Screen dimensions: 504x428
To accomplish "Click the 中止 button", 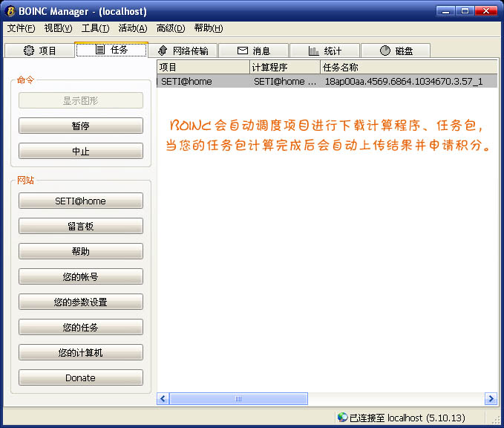I will point(81,151).
